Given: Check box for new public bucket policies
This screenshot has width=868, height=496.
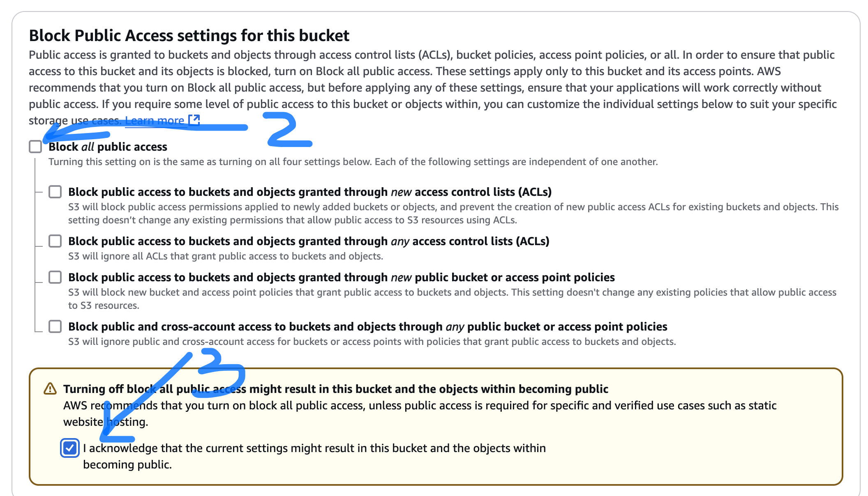Looking at the screenshot, I should point(55,277).
